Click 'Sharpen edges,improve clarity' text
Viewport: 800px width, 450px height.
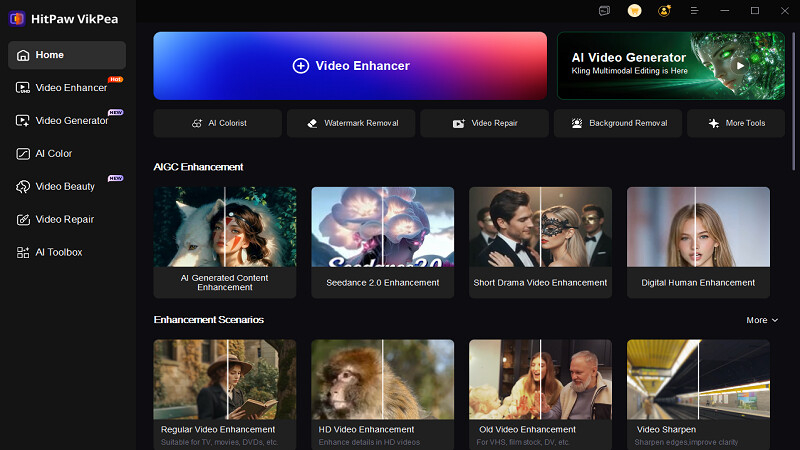click(686, 442)
